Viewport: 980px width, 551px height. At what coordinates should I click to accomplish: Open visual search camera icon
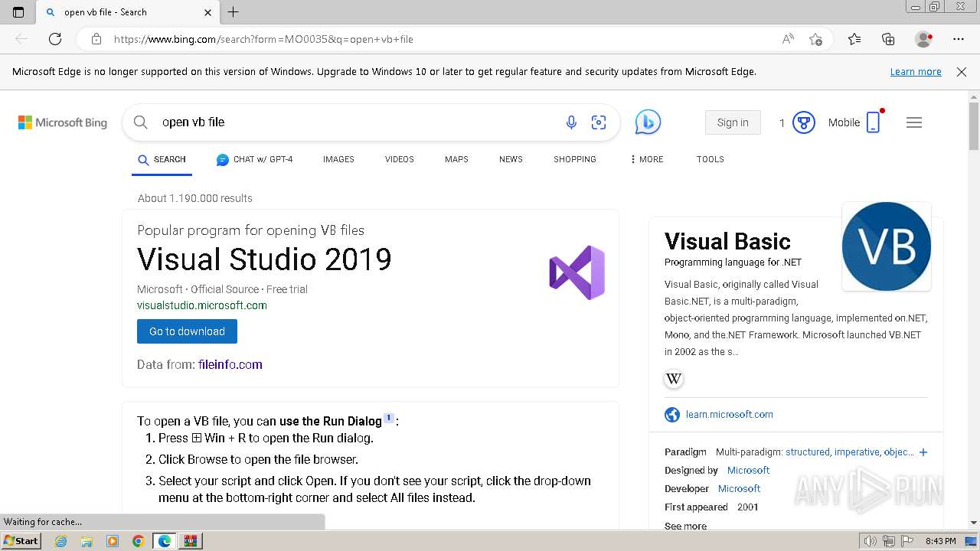click(x=599, y=122)
